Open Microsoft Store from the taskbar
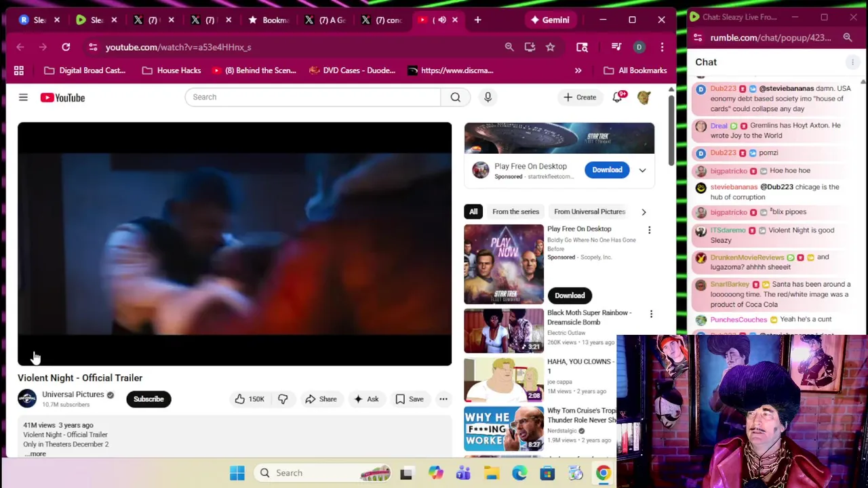The image size is (868, 488). (547, 473)
